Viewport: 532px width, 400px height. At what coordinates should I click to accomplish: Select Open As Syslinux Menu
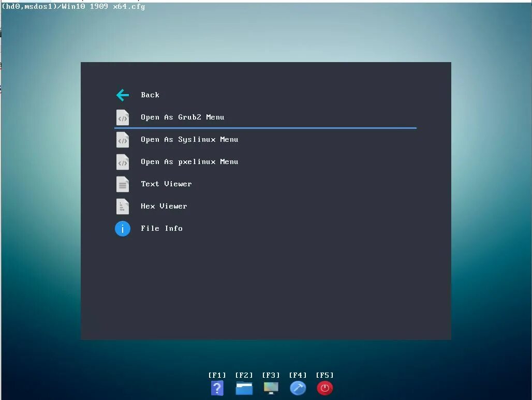[189, 139]
